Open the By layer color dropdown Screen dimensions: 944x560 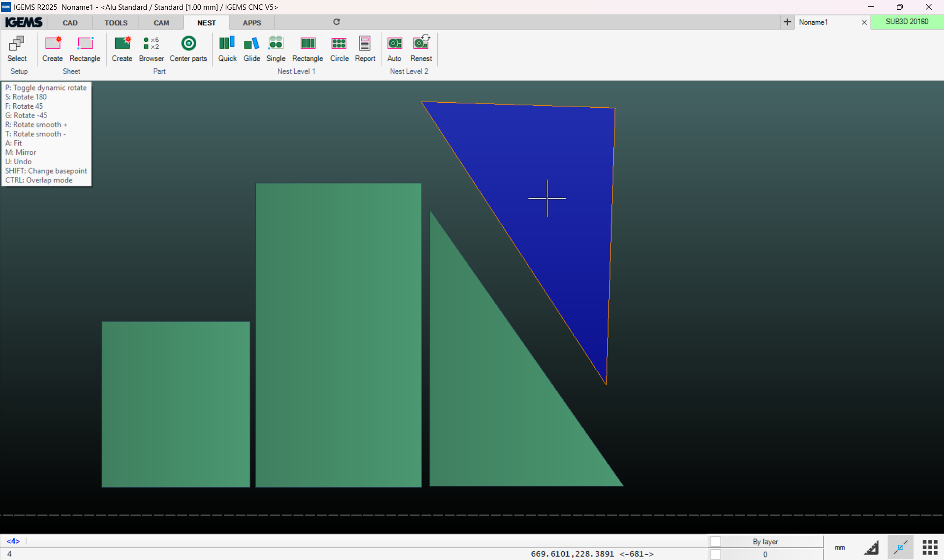[x=765, y=541]
